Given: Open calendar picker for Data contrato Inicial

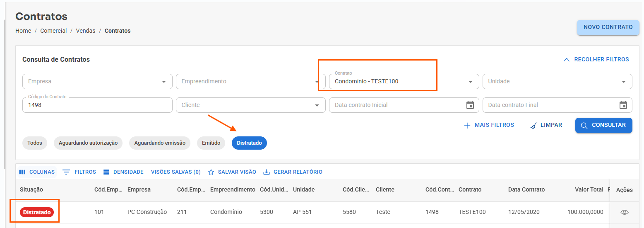Looking at the screenshot, I should pos(470,105).
